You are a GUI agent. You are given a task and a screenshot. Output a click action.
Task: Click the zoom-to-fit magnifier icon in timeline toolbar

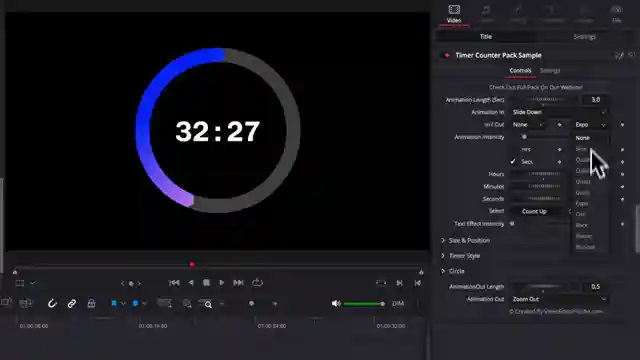coord(208,304)
